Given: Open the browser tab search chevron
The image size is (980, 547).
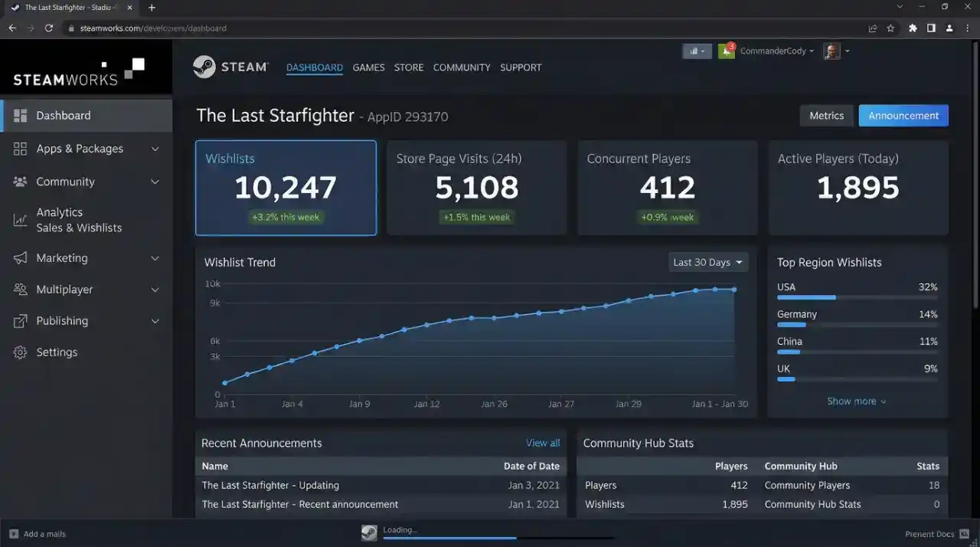Looking at the screenshot, I should click(900, 7).
